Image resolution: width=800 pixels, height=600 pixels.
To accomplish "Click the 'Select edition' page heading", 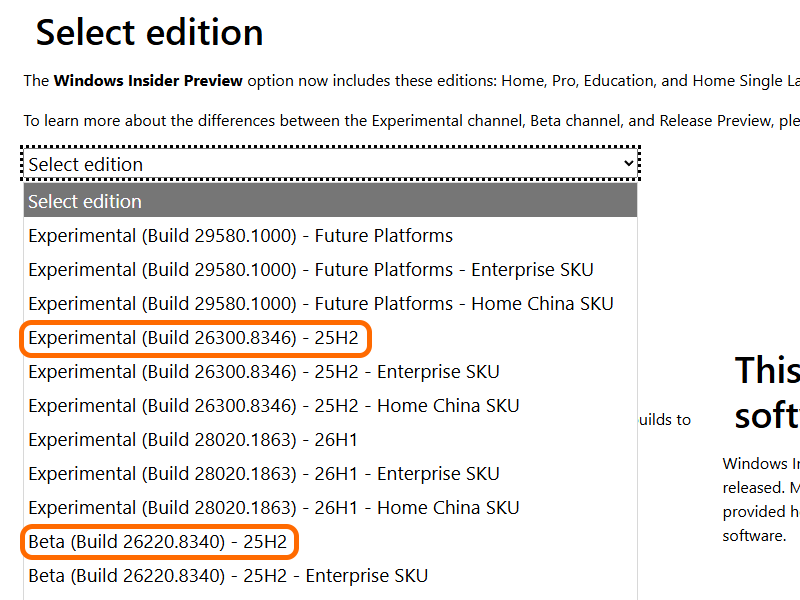I will (149, 33).
